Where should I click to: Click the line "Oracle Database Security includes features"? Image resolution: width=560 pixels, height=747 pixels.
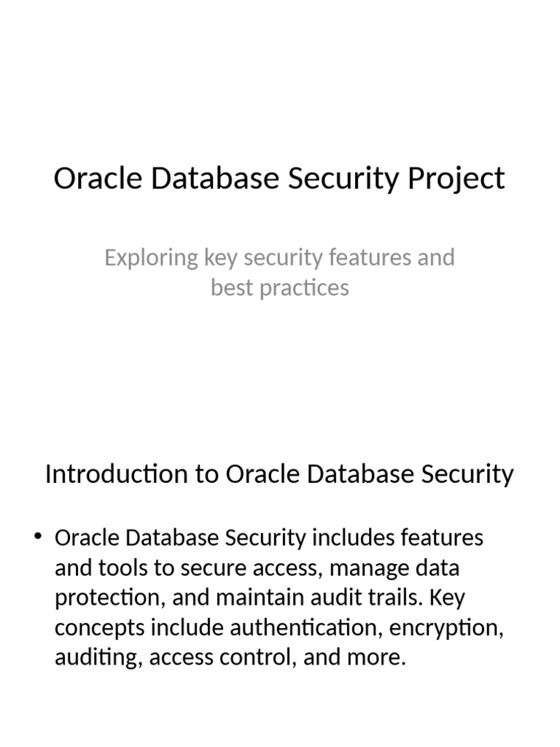(x=269, y=538)
